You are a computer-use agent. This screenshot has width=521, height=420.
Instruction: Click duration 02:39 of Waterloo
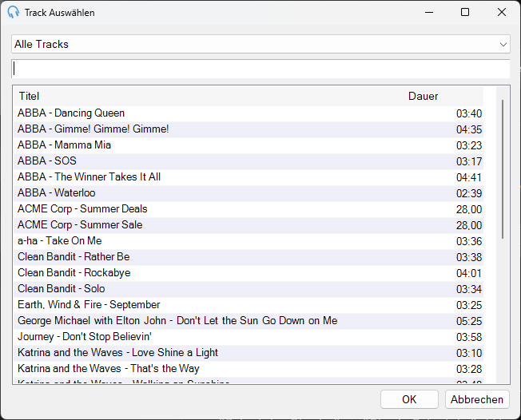point(469,193)
